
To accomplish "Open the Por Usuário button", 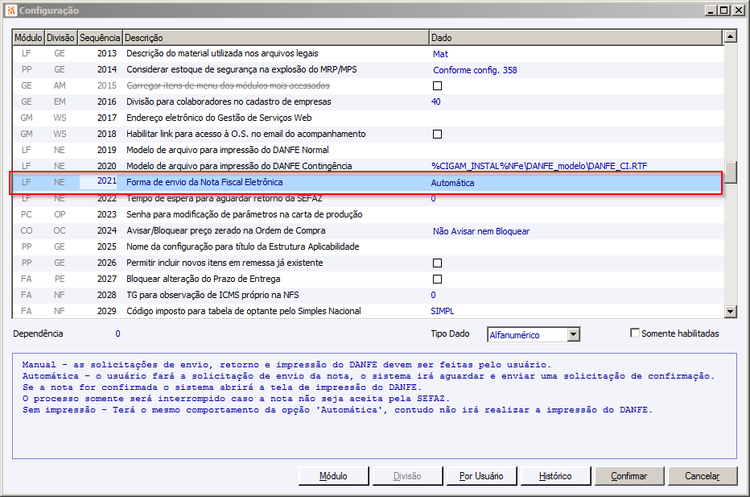I will coord(481,476).
